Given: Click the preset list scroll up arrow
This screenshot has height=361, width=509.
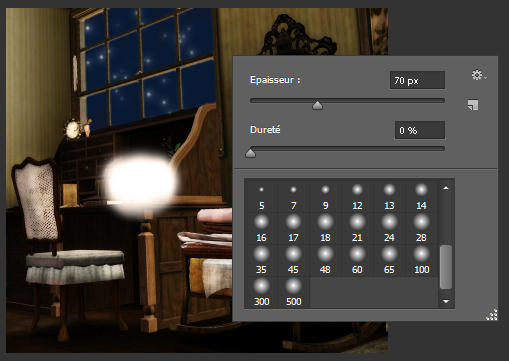Looking at the screenshot, I should coord(446,188).
